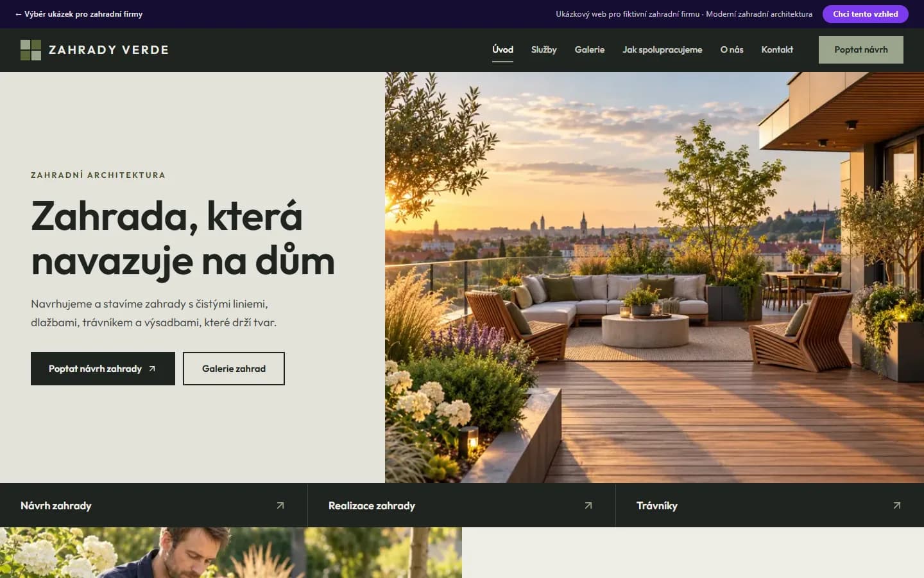
Task: Go to the Galerie menu item
Action: click(589, 49)
